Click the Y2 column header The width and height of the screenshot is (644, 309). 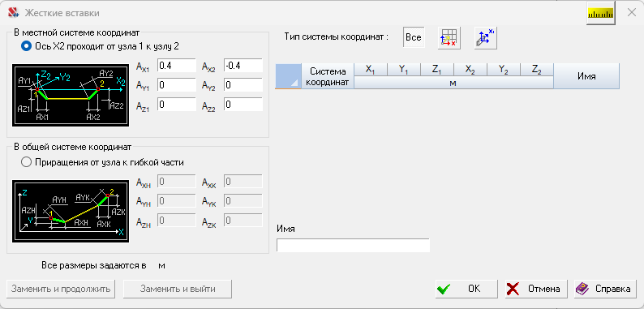[x=504, y=70]
